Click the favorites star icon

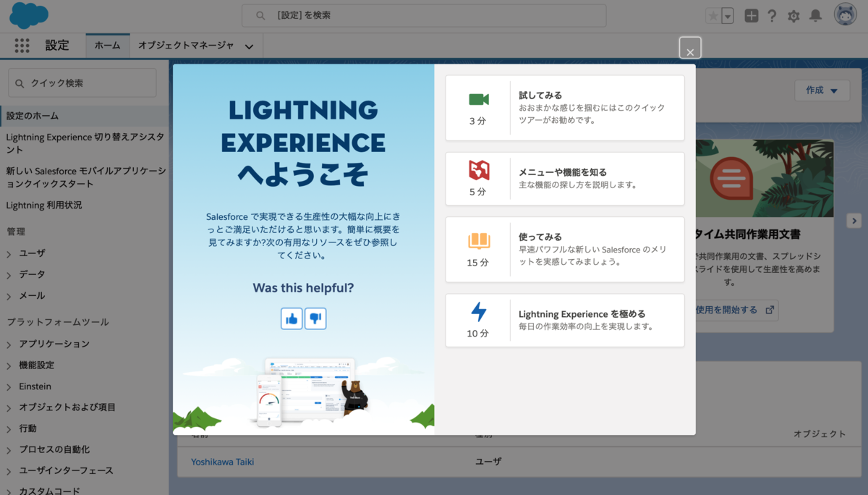coord(713,16)
